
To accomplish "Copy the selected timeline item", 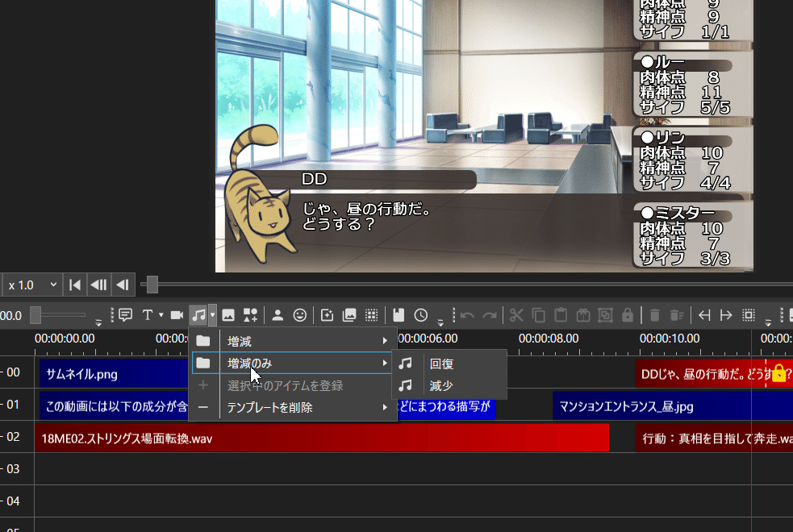I will (539, 315).
